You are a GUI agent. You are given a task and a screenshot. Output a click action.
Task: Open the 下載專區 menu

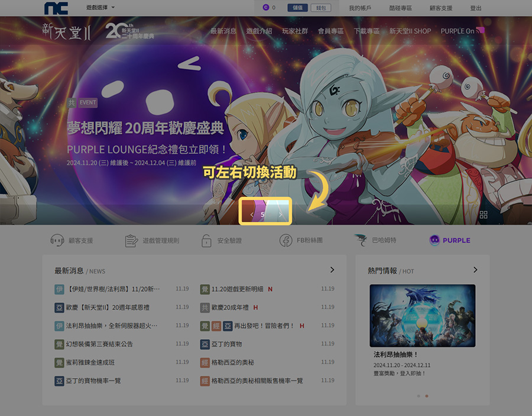366,31
